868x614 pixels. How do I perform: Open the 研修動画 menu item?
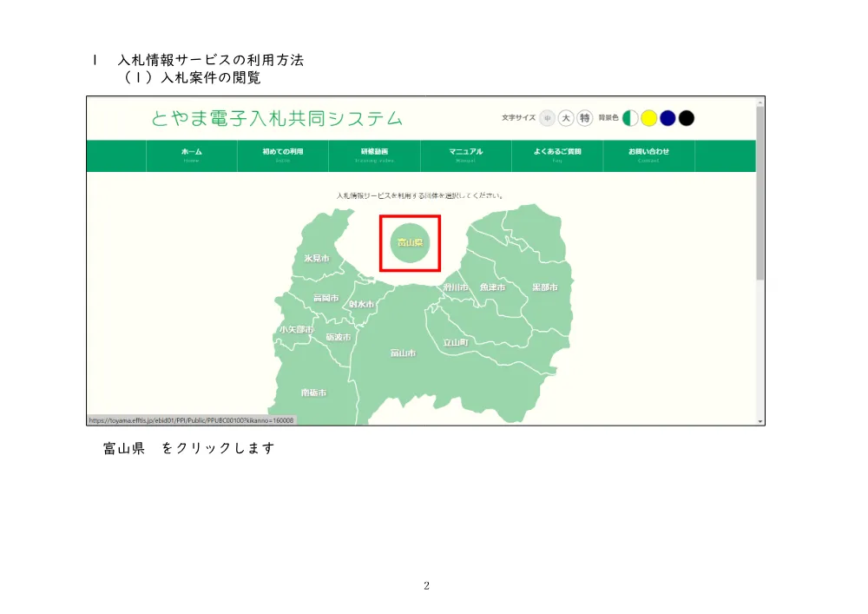374,155
